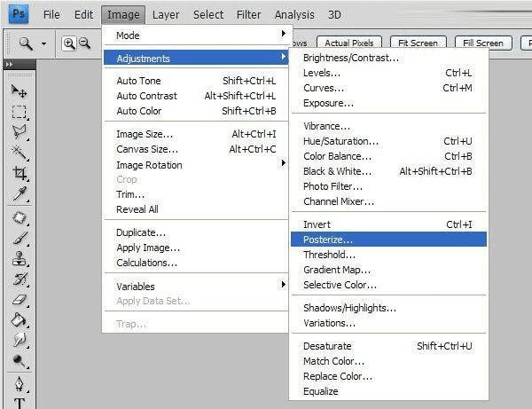Screen dimensions: 532x409
Task: Click the Fit Screen button
Action: 418,43
